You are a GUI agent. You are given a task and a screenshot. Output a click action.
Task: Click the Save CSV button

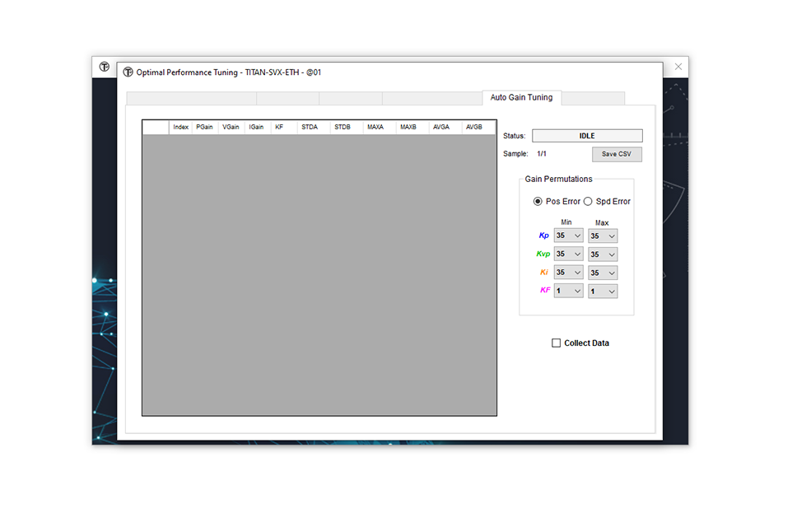(x=616, y=154)
